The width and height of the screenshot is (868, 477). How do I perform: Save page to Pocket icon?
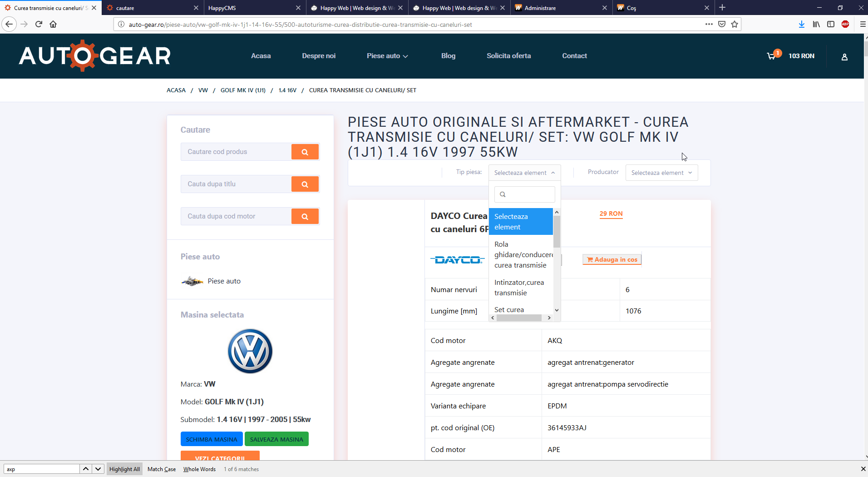click(x=721, y=24)
